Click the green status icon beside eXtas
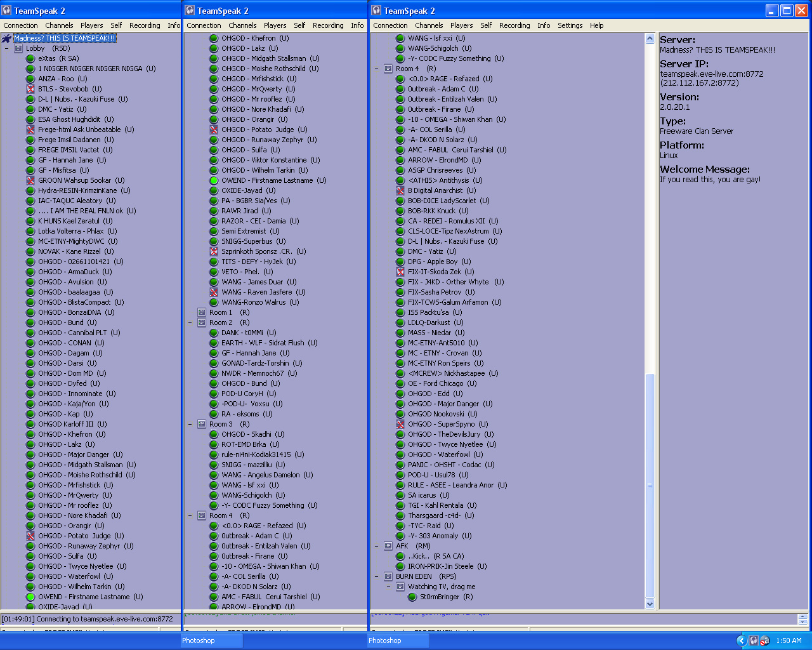This screenshot has height=650, width=812. (30, 58)
